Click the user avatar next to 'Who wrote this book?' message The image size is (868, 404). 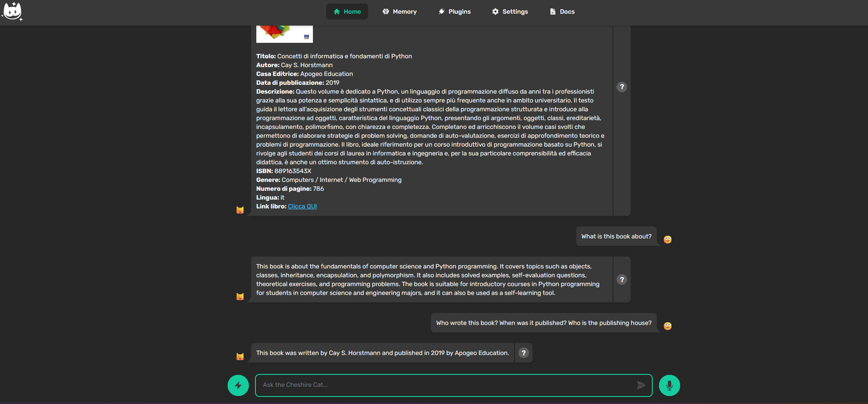point(667,326)
